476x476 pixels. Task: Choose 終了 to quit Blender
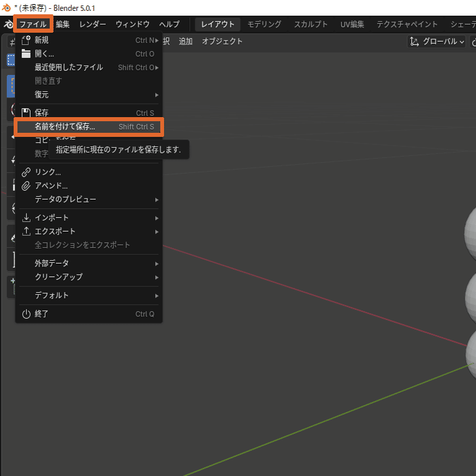coord(89,314)
